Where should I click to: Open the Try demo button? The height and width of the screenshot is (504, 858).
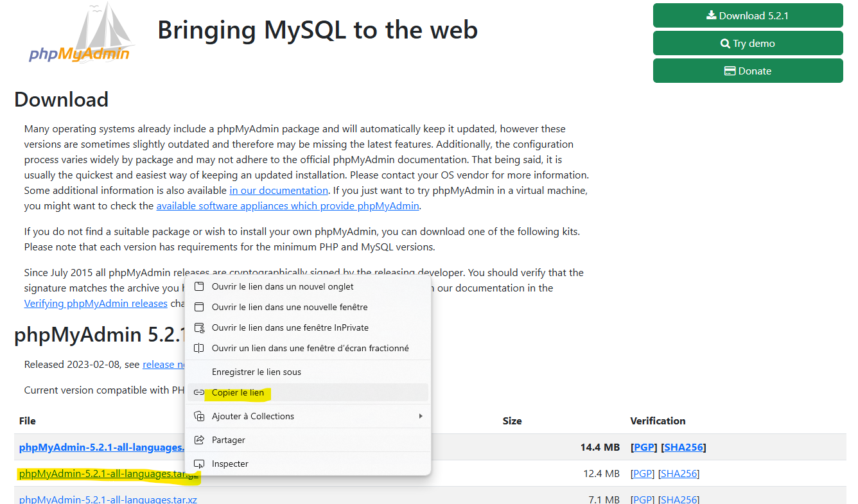tap(748, 43)
